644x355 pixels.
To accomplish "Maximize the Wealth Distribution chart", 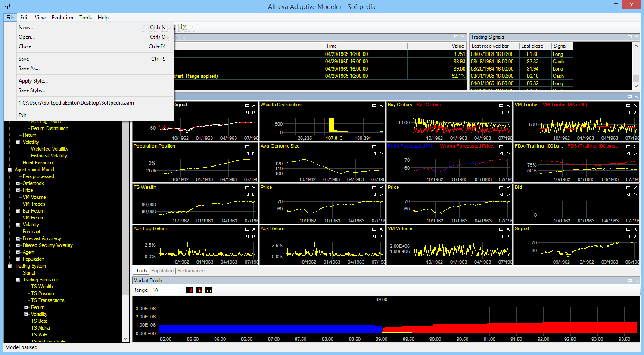I will tap(374, 105).
